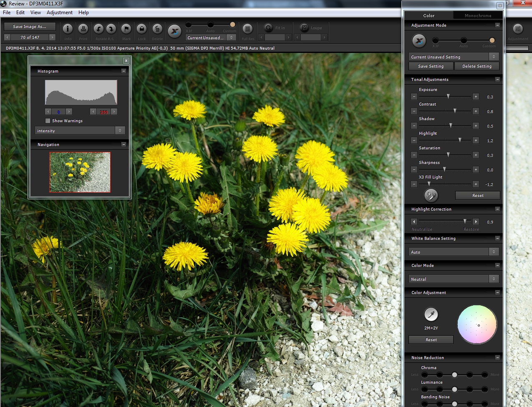This screenshot has width=532, height=407.
Task: Open the Loupe magnifier tool
Action: coord(305,28)
